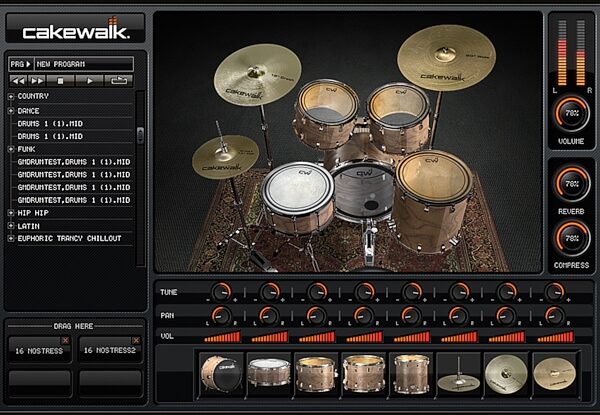Click the 16 NOSTRESS pattern pad
The width and height of the screenshot is (600, 415).
coord(39,350)
